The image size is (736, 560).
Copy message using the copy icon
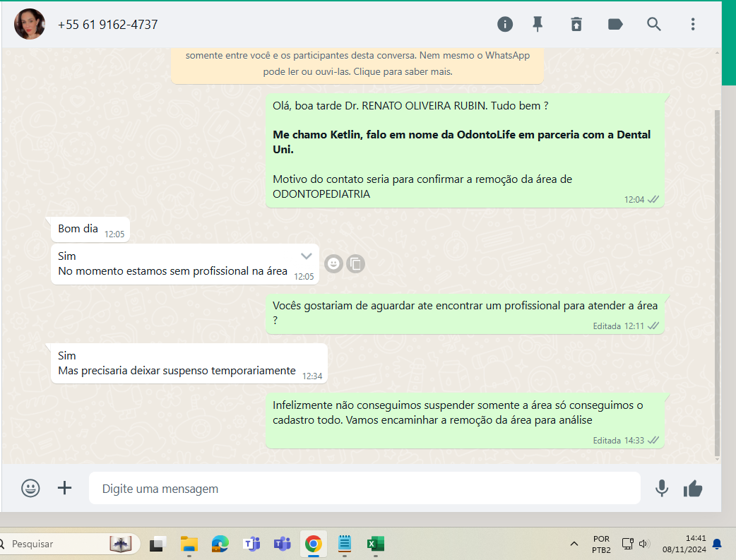pos(356,264)
